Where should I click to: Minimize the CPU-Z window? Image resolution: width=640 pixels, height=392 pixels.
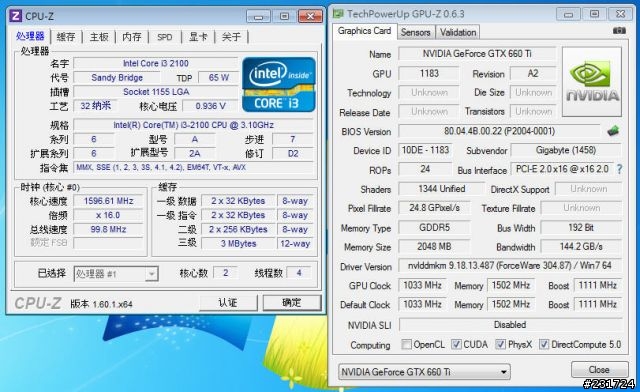click(258, 16)
